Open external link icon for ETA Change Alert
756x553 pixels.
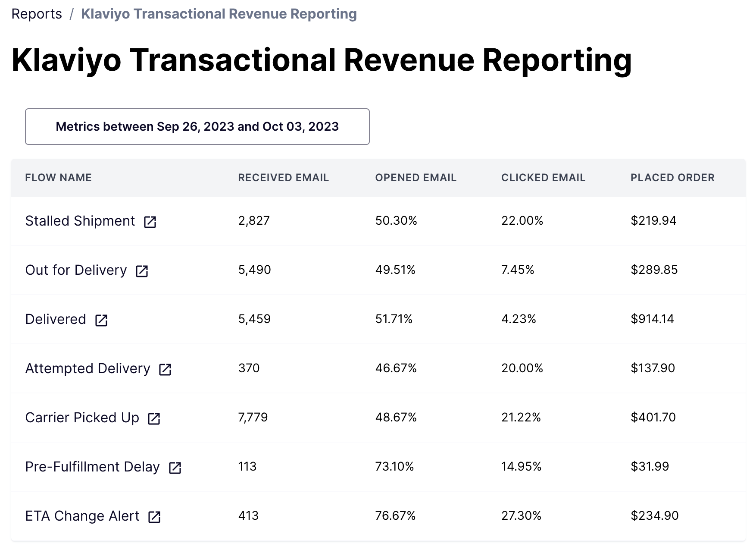pyautogui.click(x=154, y=517)
